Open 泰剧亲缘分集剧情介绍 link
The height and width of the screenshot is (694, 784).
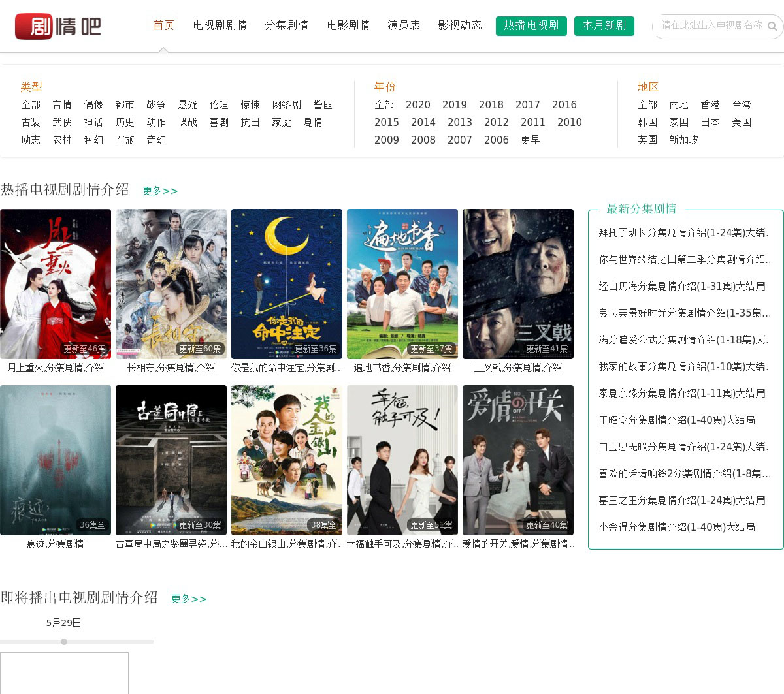coord(682,394)
